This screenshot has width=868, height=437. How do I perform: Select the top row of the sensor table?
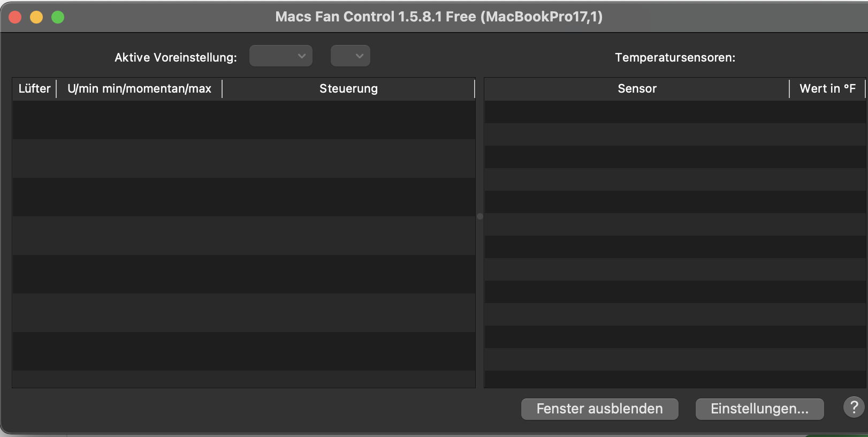674,112
